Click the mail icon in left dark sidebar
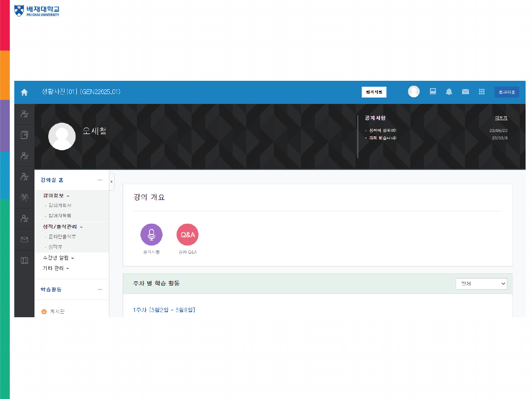 24,239
